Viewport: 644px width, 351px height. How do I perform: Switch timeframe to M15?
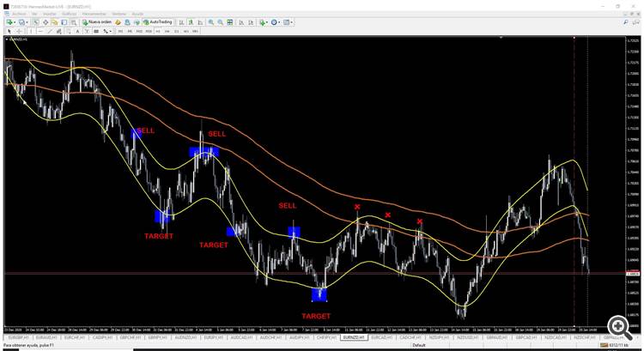(139, 31)
